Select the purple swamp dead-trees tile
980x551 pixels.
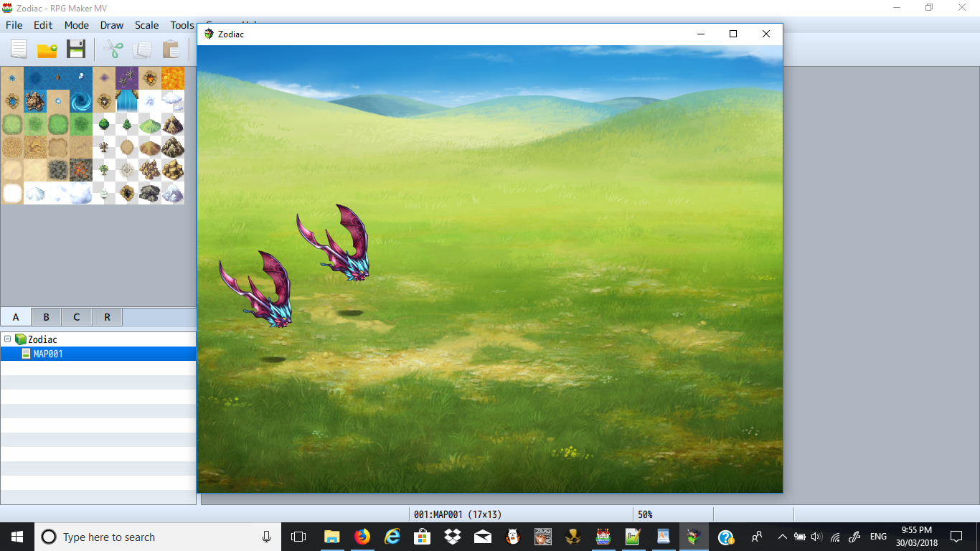click(x=127, y=78)
